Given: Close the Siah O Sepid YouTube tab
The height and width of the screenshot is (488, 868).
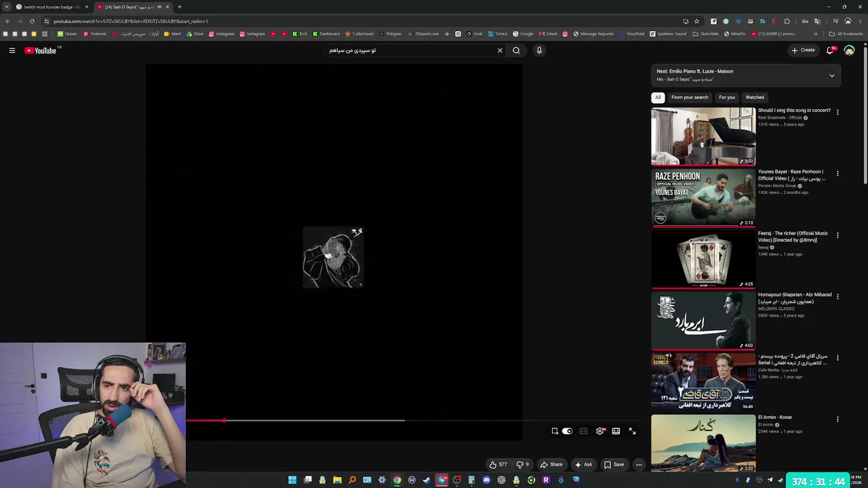Looking at the screenshot, I should coord(167,7).
